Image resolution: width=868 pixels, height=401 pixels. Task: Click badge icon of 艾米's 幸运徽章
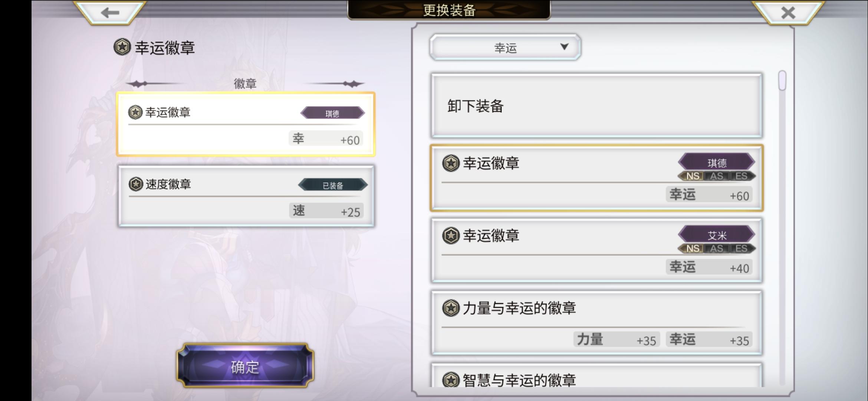point(451,236)
